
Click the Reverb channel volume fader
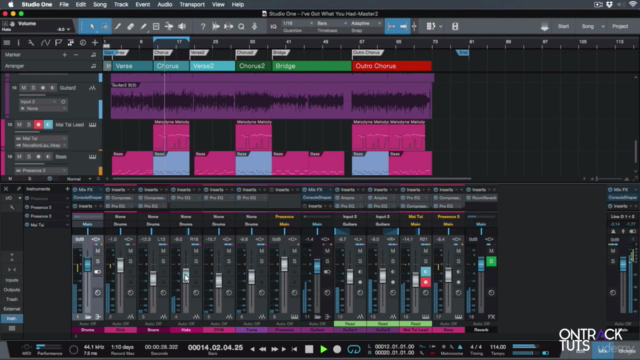click(x=481, y=264)
